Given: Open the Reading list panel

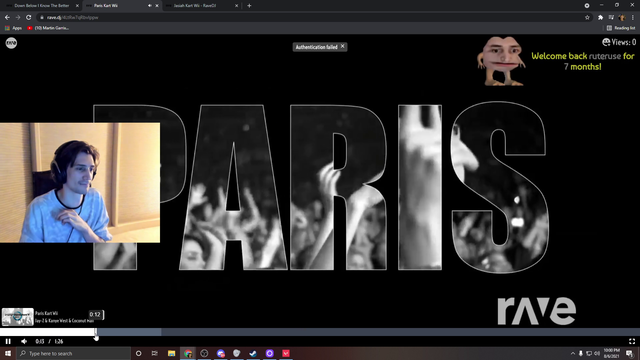Looking at the screenshot, I should [x=621, y=28].
